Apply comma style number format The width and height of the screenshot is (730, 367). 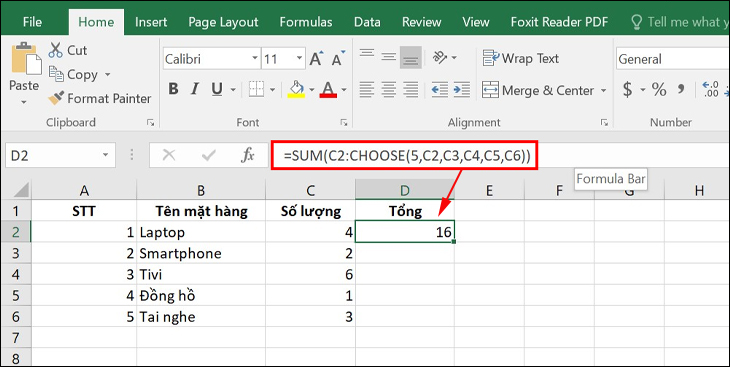coord(681,89)
